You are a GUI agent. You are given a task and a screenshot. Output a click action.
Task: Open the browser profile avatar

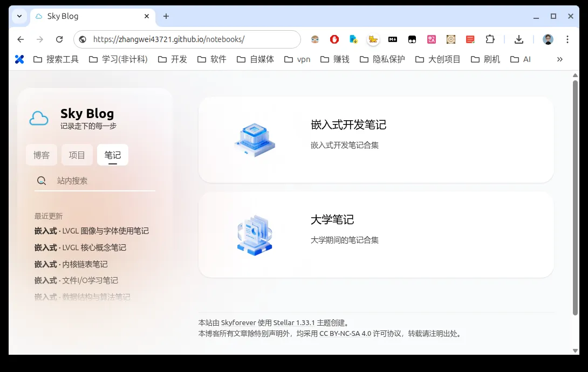[548, 39]
